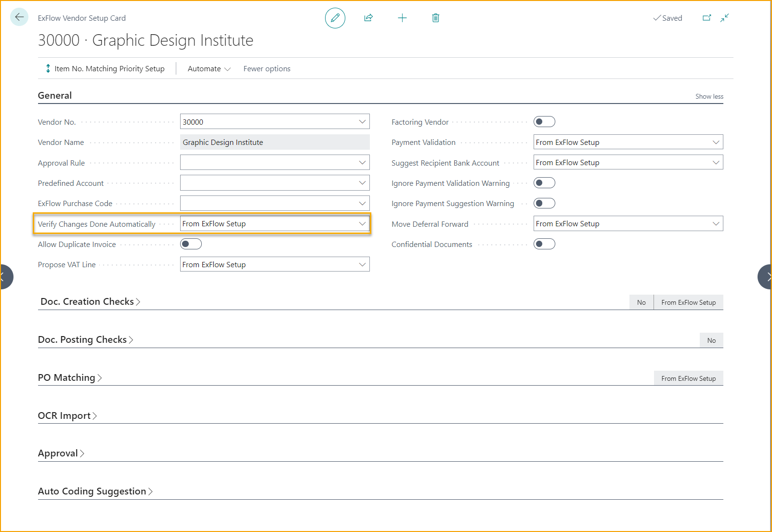The width and height of the screenshot is (772, 532).
Task: Enable Allow Duplicate Invoice switch
Action: pos(191,244)
